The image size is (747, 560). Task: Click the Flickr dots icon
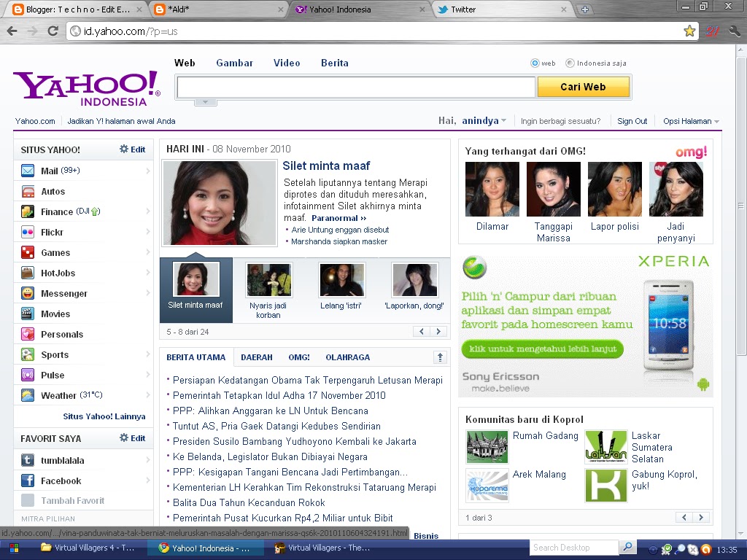click(x=28, y=232)
